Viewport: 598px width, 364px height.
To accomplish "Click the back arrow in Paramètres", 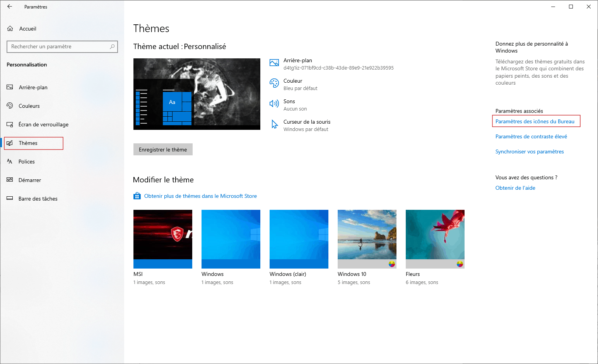I will tap(10, 7).
